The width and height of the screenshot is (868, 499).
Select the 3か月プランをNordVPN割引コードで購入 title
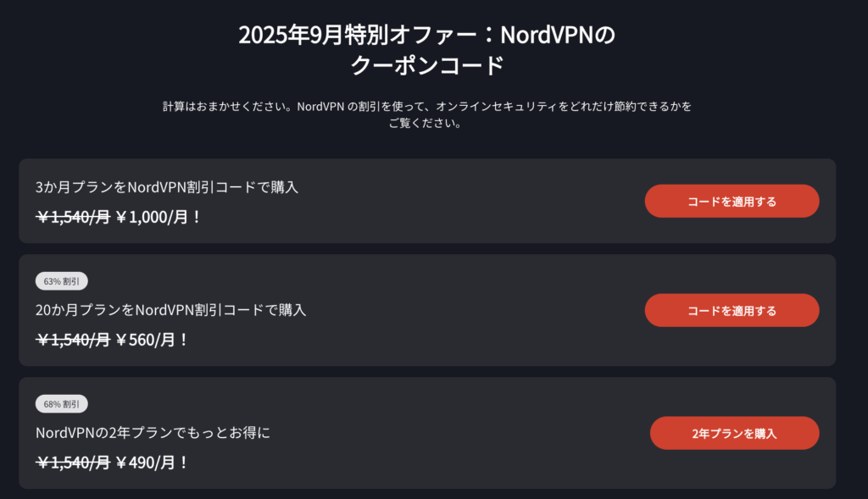pyautogui.click(x=167, y=187)
